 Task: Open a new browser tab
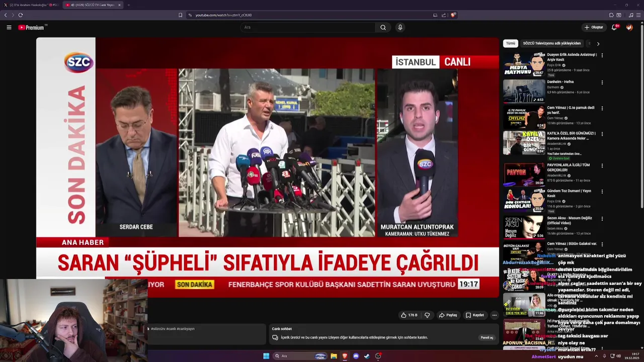pos(128,5)
